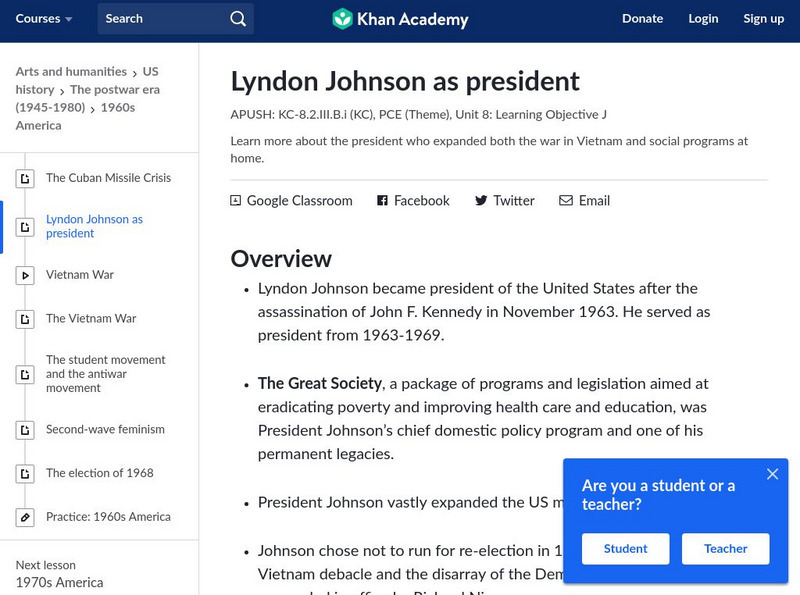Click the search magnifier icon
This screenshot has width=800, height=595.
tap(238, 19)
